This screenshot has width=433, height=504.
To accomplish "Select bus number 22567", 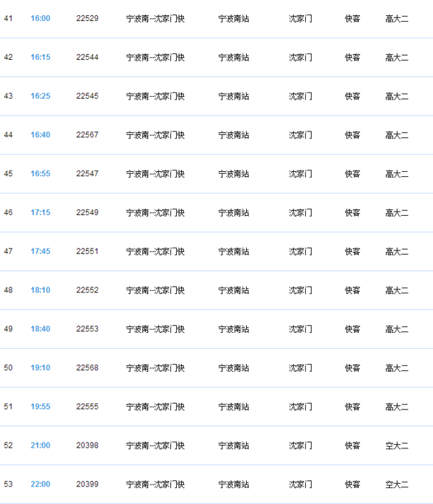I will [x=87, y=135].
